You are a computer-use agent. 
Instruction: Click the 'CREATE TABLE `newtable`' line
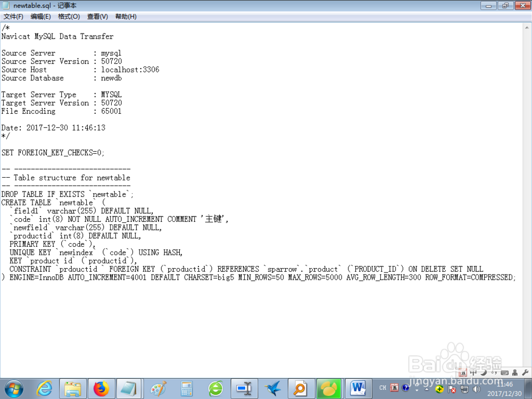53,203
